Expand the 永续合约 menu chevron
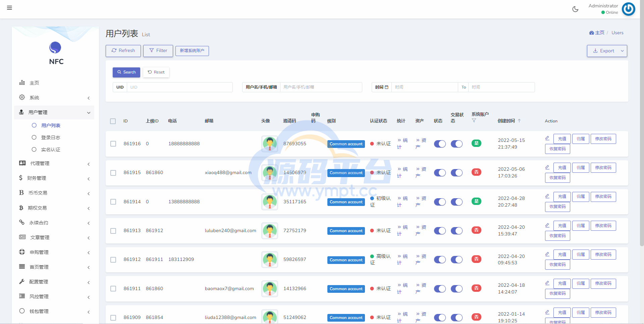Viewport: 644px width, 324px height. (x=89, y=223)
